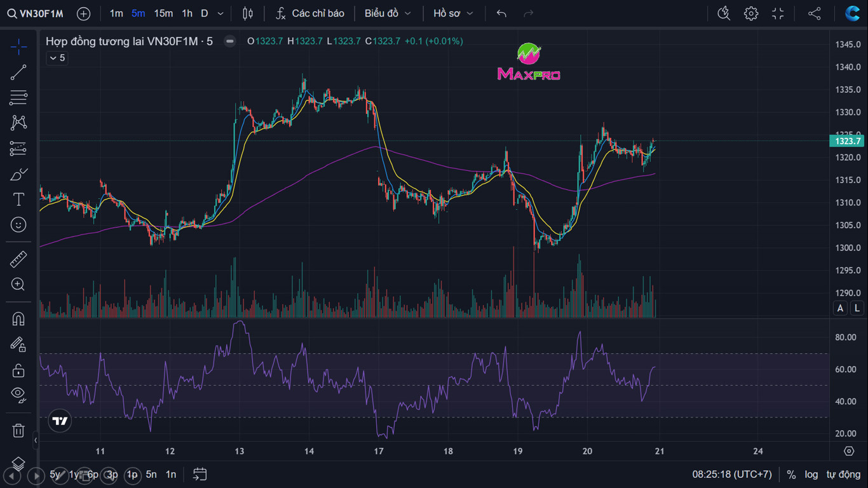Toggle hide all drawings eye icon
Image resolution: width=868 pixels, height=488 pixels.
click(18, 395)
